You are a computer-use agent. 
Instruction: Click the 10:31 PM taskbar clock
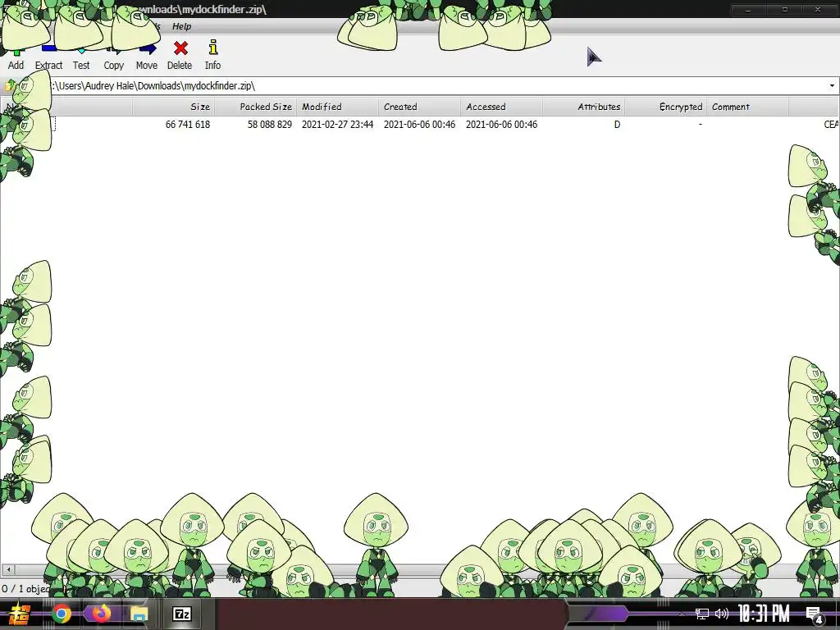click(764, 614)
